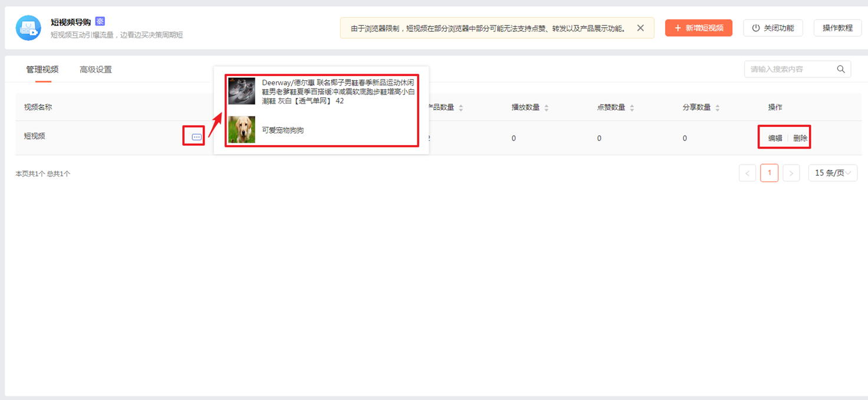
Task: Go to next page arrow
Action: [791, 173]
